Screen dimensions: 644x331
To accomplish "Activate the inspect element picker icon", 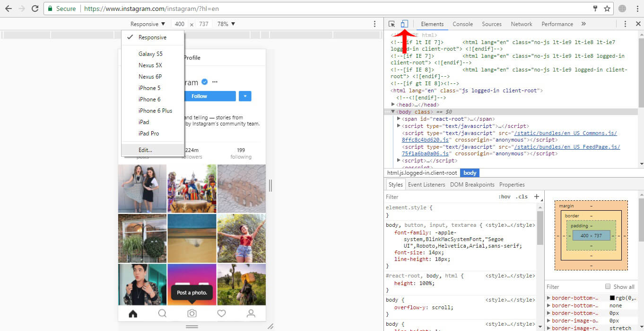I will click(392, 24).
